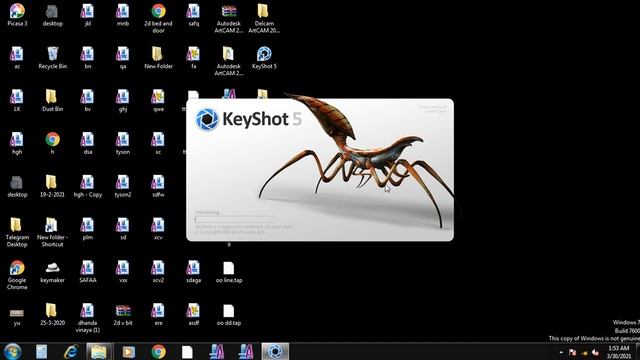Select the '2d v bit' archive icon
This screenshot has height=360, width=640.
[x=123, y=314]
